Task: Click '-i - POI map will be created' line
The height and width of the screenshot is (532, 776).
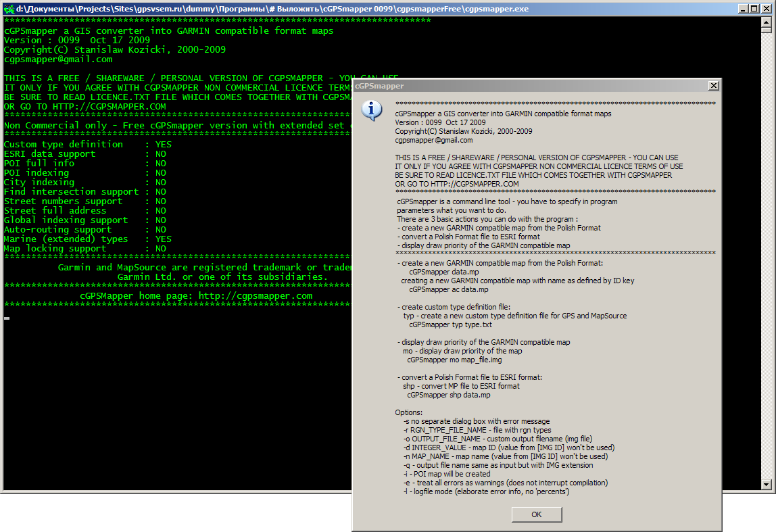Action: (447, 474)
